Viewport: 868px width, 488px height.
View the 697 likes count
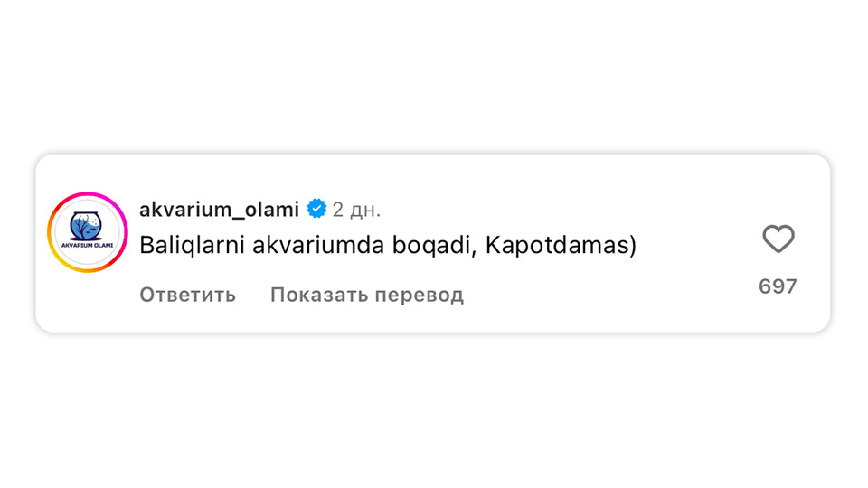[778, 286]
